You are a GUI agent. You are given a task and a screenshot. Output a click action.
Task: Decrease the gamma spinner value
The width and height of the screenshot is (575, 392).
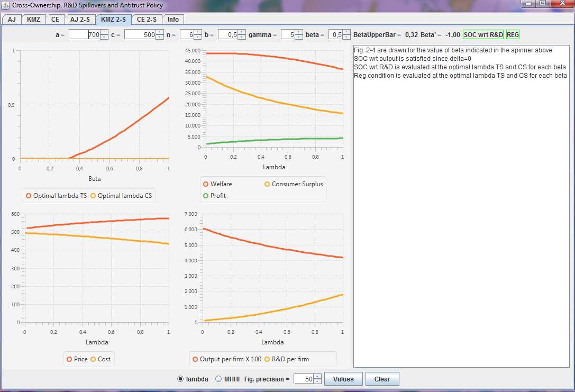[298, 37]
